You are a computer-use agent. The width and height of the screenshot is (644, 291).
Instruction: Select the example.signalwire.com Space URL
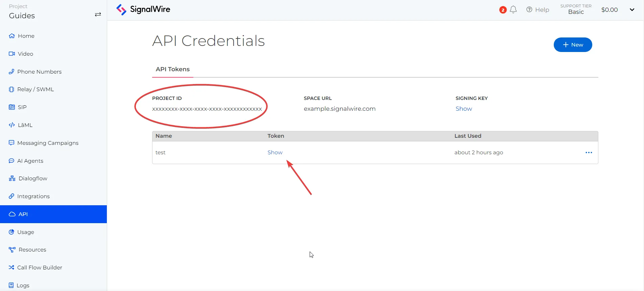339,109
